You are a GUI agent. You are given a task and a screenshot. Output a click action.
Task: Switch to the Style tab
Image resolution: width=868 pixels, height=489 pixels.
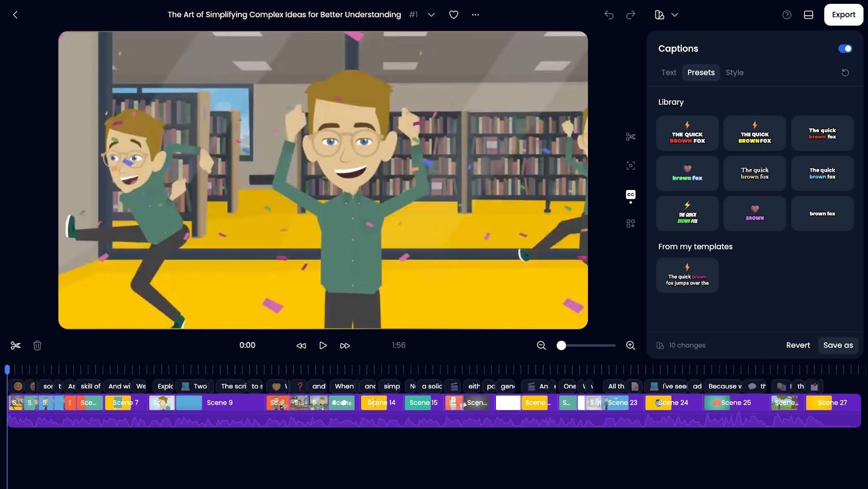pos(734,73)
